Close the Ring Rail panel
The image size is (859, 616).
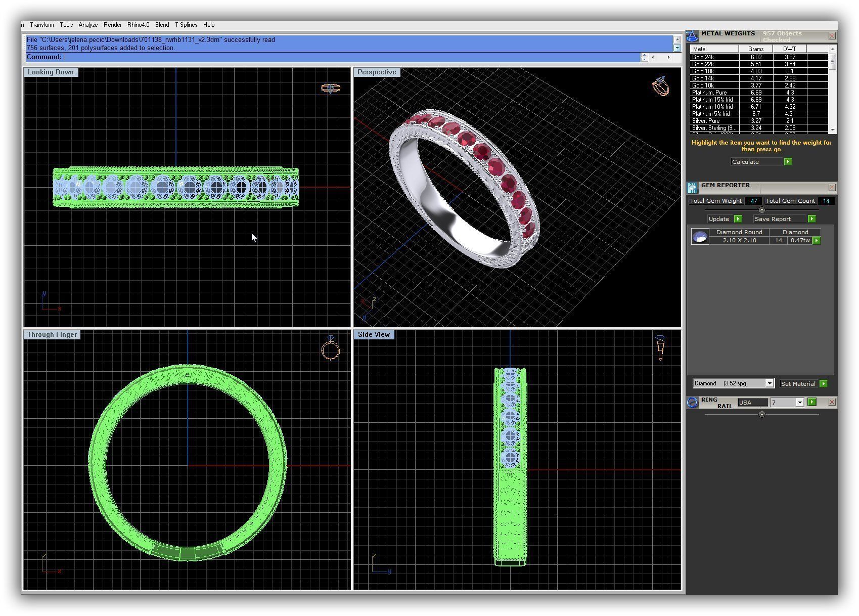[832, 402]
